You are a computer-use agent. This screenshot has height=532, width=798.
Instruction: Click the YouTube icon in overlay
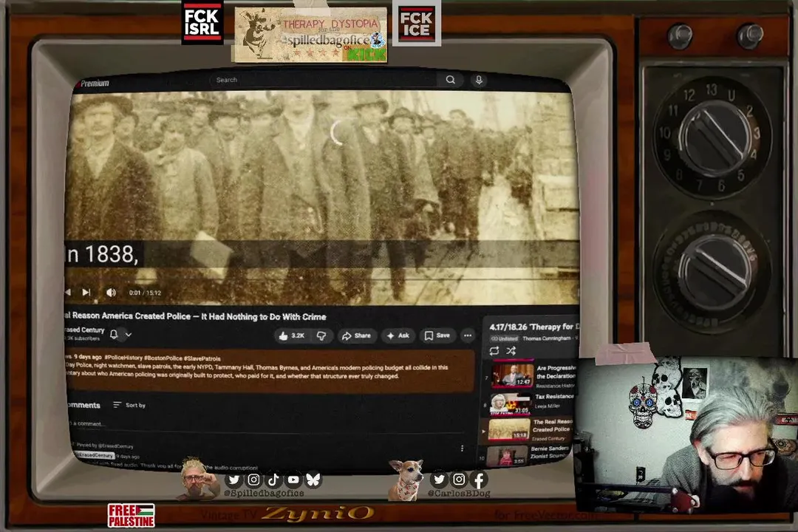pos(293,480)
